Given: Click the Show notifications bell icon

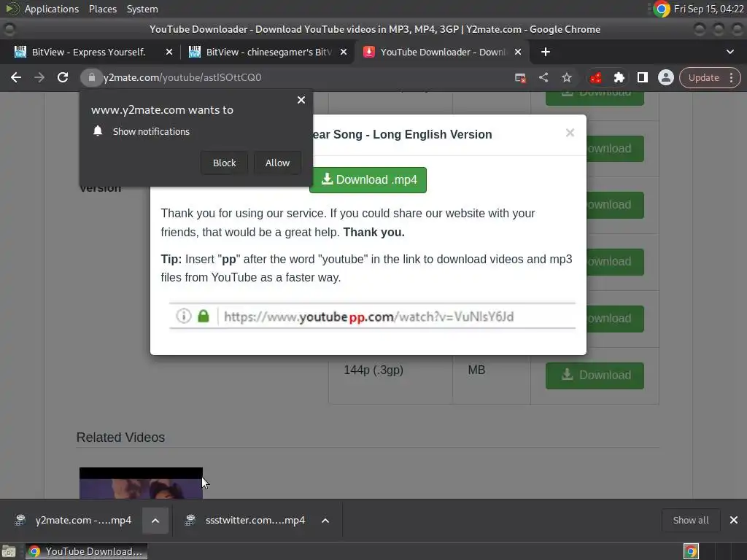Looking at the screenshot, I should click(98, 131).
